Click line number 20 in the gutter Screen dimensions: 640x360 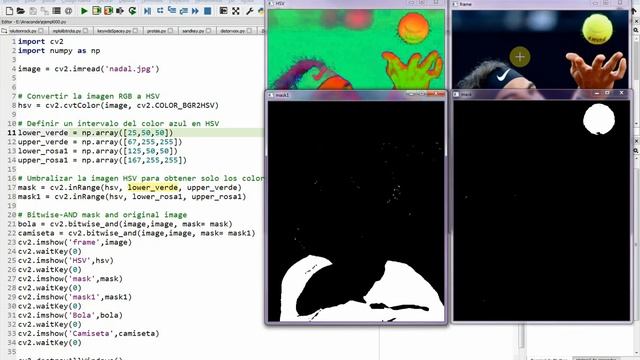pyautogui.click(x=11, y=215)
